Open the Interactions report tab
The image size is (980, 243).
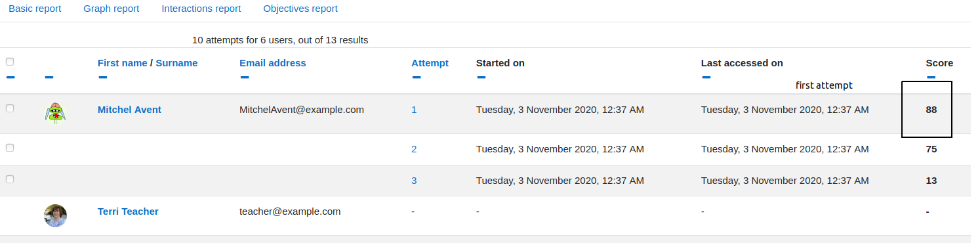pos(201,9)
